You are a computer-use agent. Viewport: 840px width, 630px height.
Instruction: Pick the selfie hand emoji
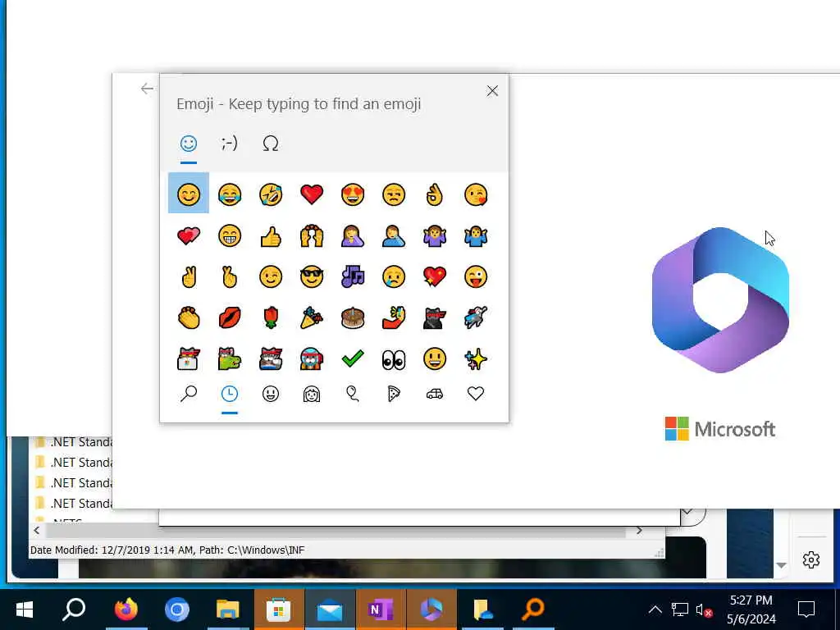[394, 318]
